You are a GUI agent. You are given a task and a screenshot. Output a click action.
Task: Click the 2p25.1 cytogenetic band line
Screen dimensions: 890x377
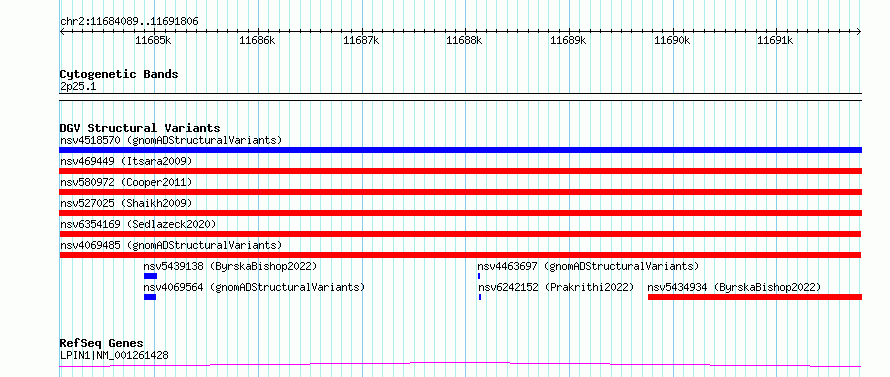pos(460,97)
